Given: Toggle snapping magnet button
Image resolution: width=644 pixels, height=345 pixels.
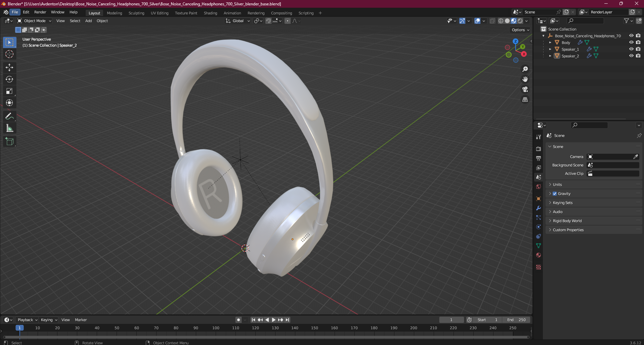Looking at the screenshot, I should tap(268, 21).
